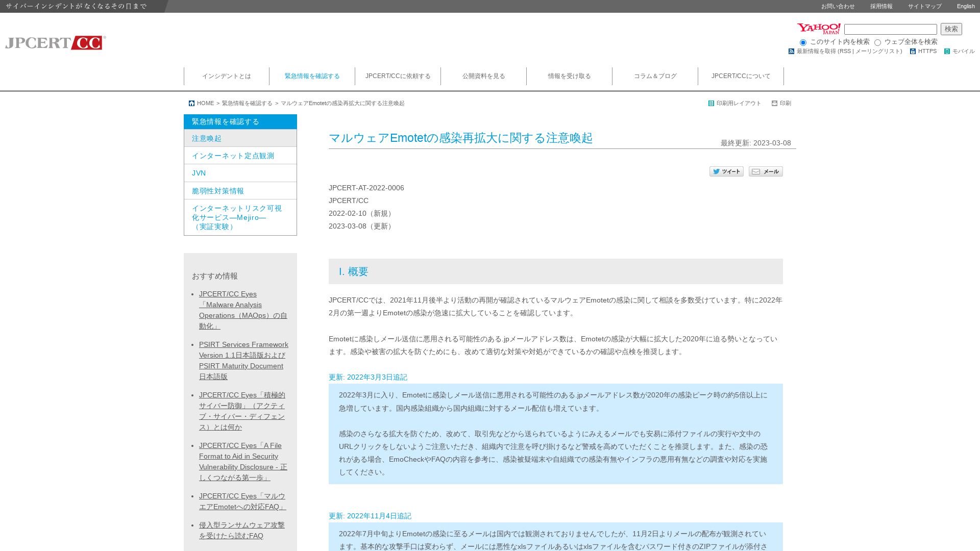The image size is (980, 551).
Task: Click the HTTPS lock icon
Action: [x=913, y=52]
